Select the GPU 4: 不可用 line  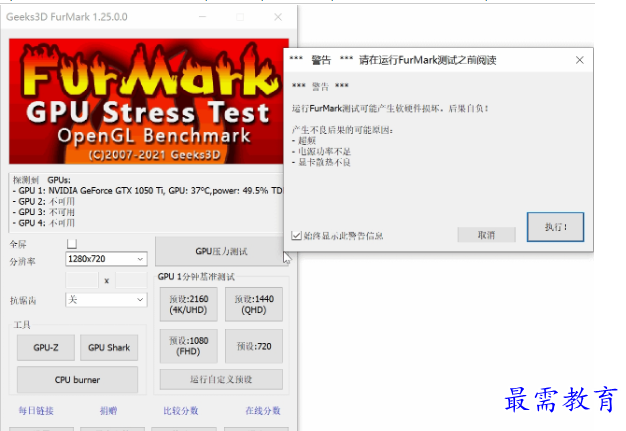[x=44, y=223]
